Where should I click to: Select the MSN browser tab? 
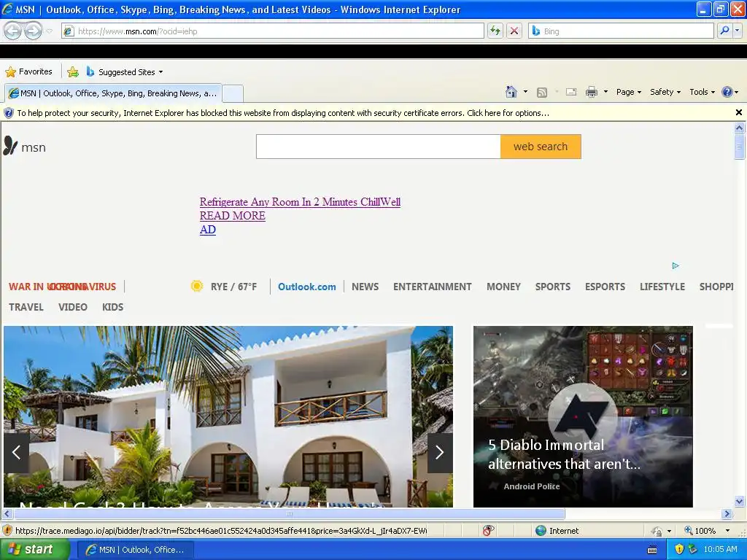click(x=113, y=93)
